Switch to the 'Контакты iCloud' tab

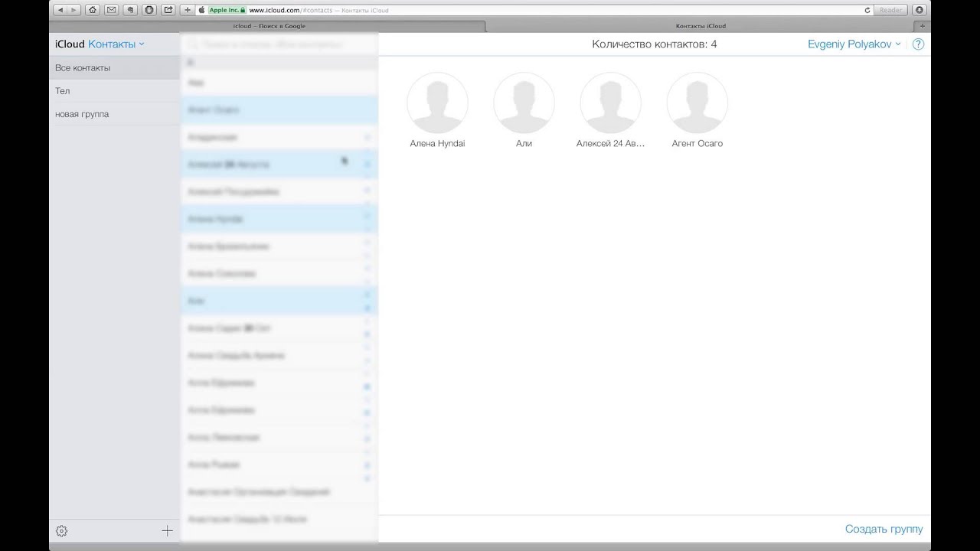point(701,26)
